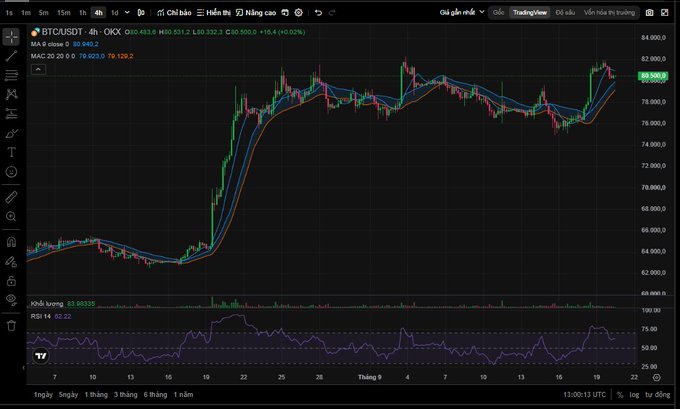
Task: Open the Fibonacci and Gann tools group
Action: (11, 75)
